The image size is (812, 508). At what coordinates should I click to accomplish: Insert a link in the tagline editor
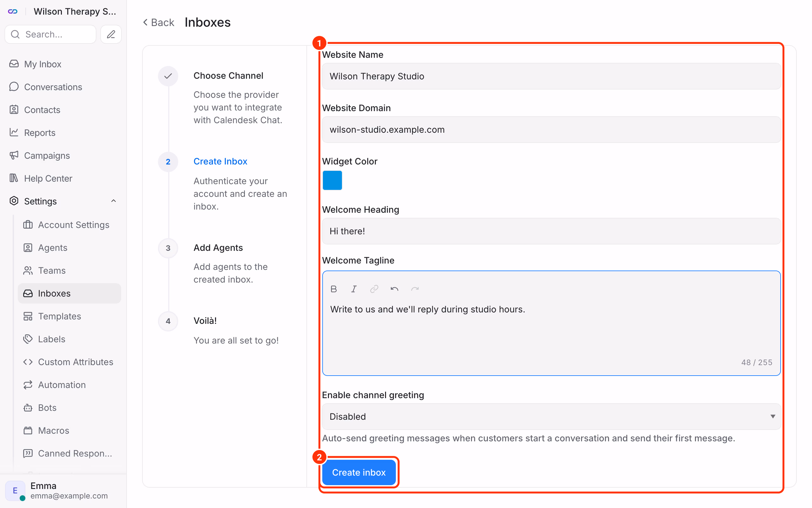[x=374, y=289]
